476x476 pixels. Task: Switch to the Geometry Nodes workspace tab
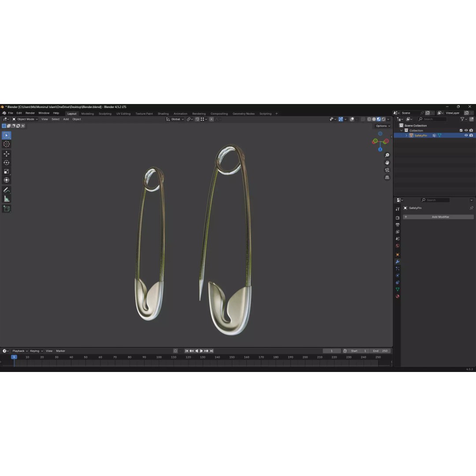[x=243, y=114]
